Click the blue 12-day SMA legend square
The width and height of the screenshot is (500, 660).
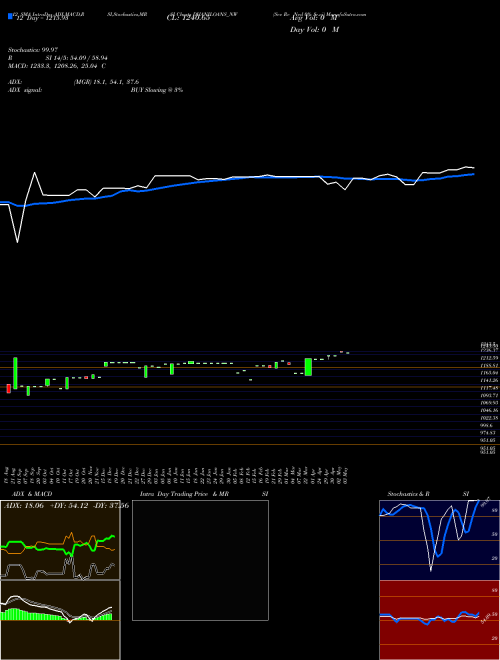click(x=10, y=17)
